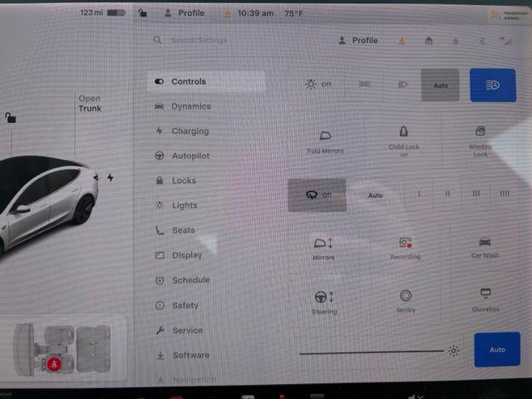Enable Car Wash mode
Viewport: 532px width, 399px height.
485,248
